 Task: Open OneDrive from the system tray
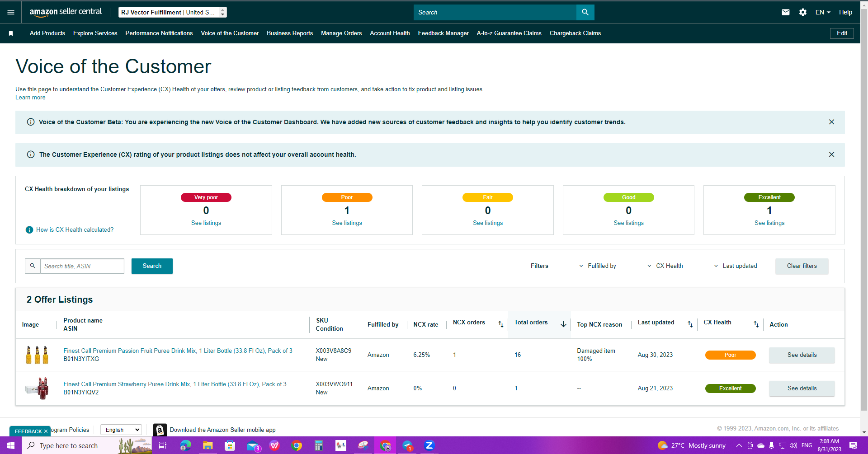(761, 445)
